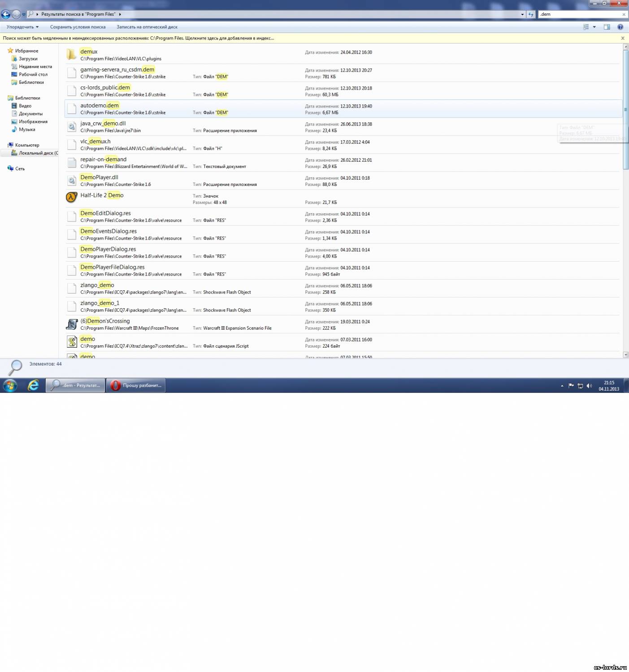
Task: Dismiss the yellow indexing info bar
Action: [623, 38]
